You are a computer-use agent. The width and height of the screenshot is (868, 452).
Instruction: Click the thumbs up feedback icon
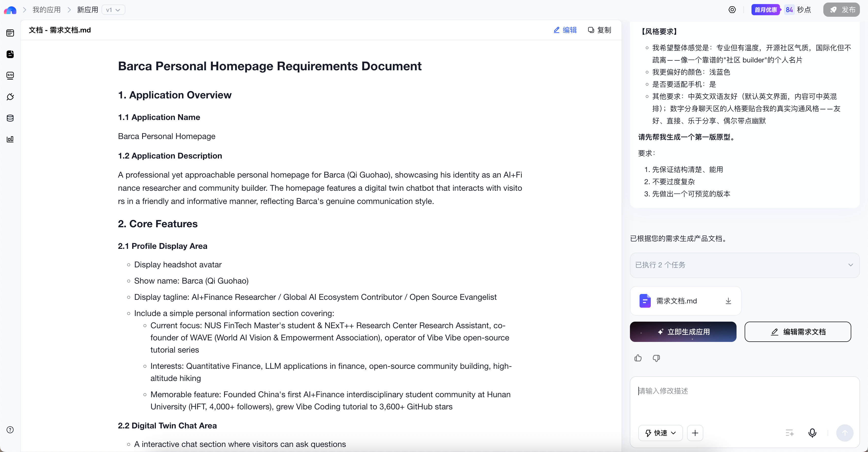coord(638,358)
